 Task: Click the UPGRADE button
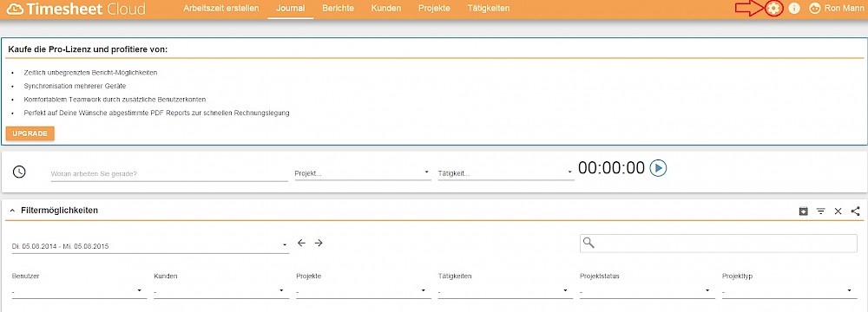[x=30, y=133]
